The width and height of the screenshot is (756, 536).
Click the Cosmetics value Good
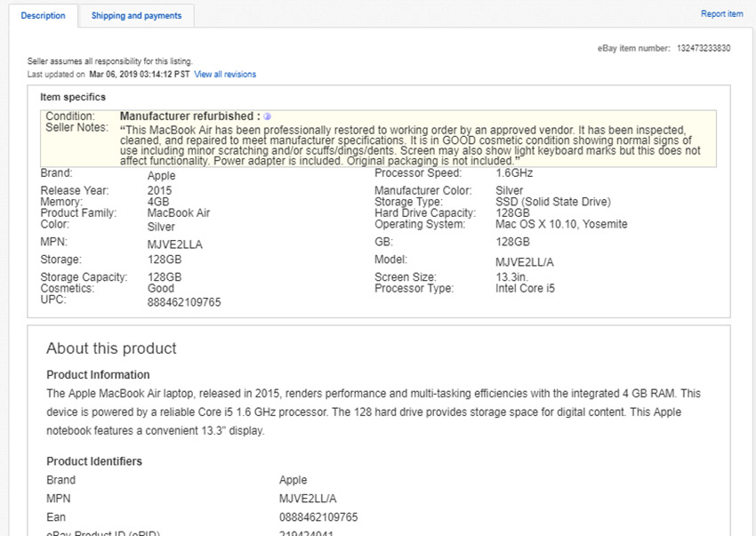(161, 288)
